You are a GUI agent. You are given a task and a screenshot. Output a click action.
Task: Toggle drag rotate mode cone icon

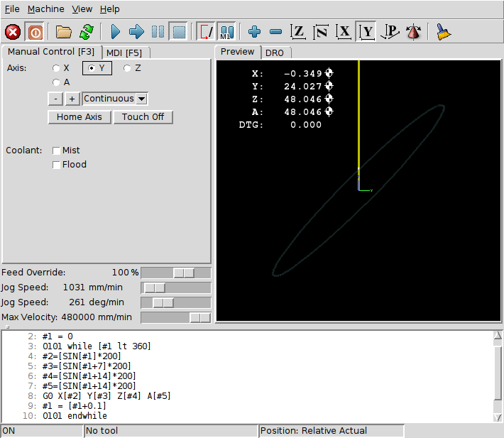(413, 32)
